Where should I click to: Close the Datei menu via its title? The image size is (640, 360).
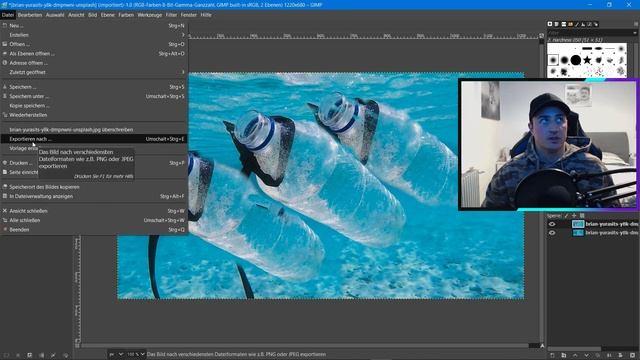[8, 15]
